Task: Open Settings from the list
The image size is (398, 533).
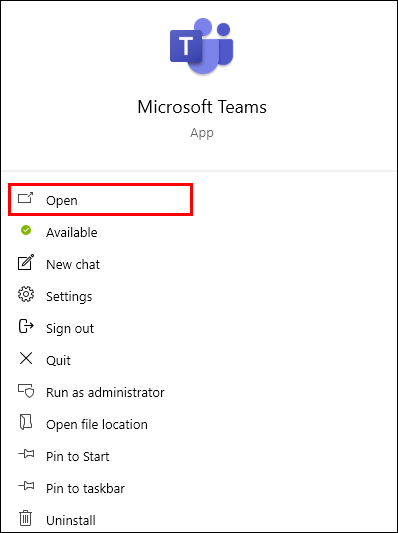Action: (69, 297)
